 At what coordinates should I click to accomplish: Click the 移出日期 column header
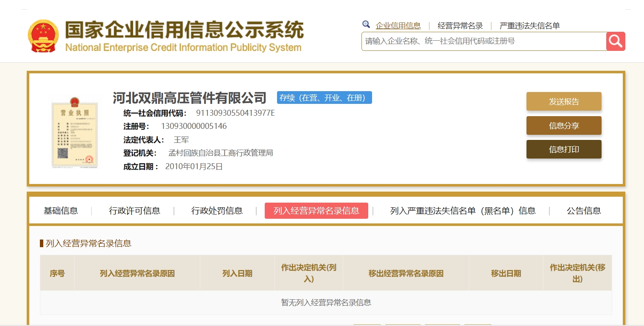point(506,273)
